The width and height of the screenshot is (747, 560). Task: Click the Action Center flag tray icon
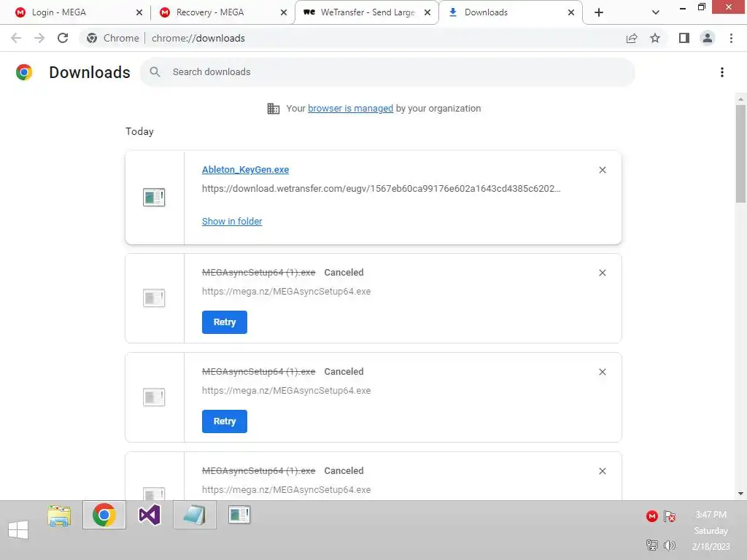click(x=670, y=516)
